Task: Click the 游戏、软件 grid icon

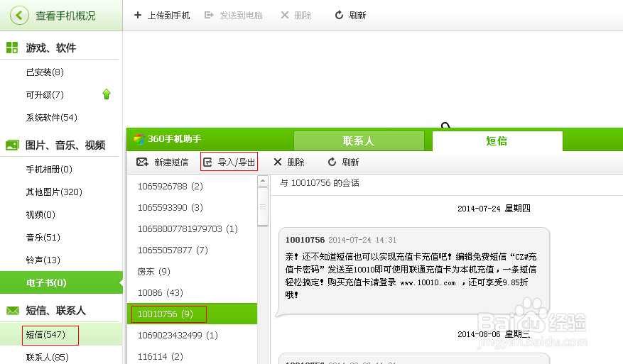Action: click(12, 48)
